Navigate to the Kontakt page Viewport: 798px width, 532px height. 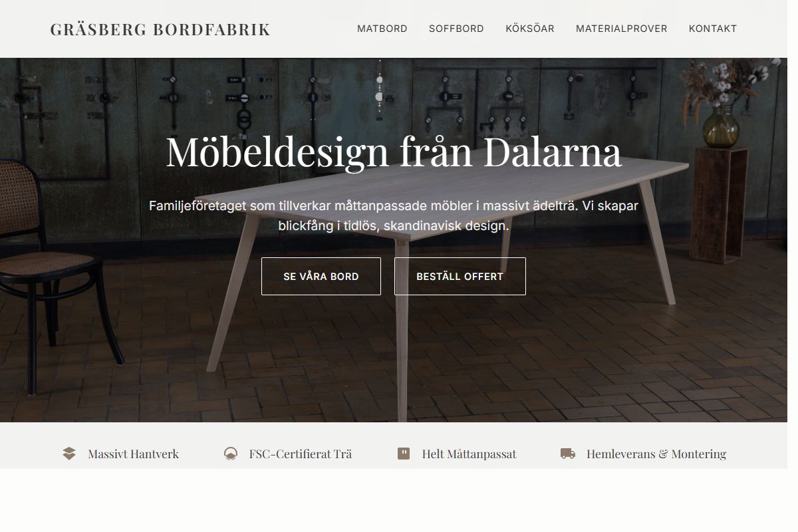(x=713, y=29)
